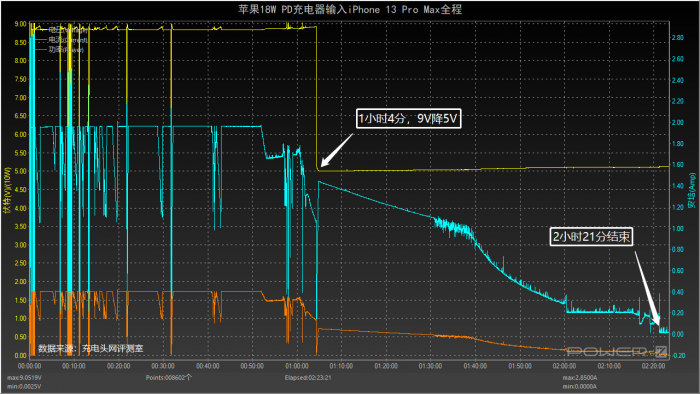Click the max:9.0519V voltage readout

(24, 377)
